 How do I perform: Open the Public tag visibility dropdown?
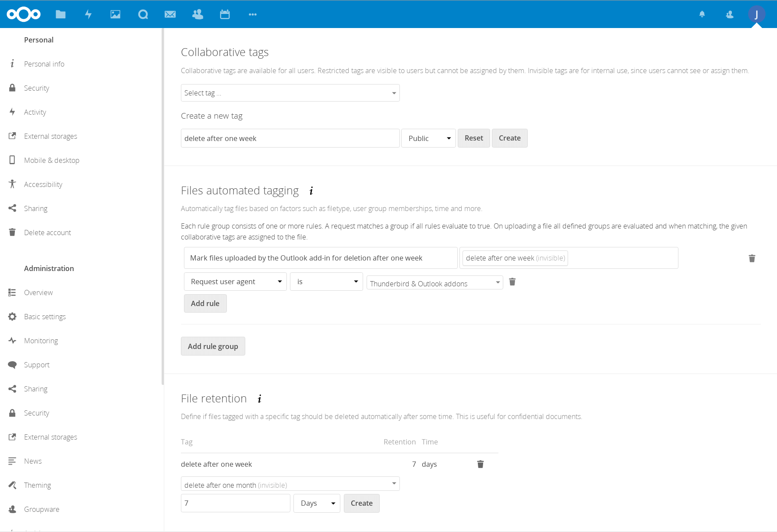[x=428, y=138]
